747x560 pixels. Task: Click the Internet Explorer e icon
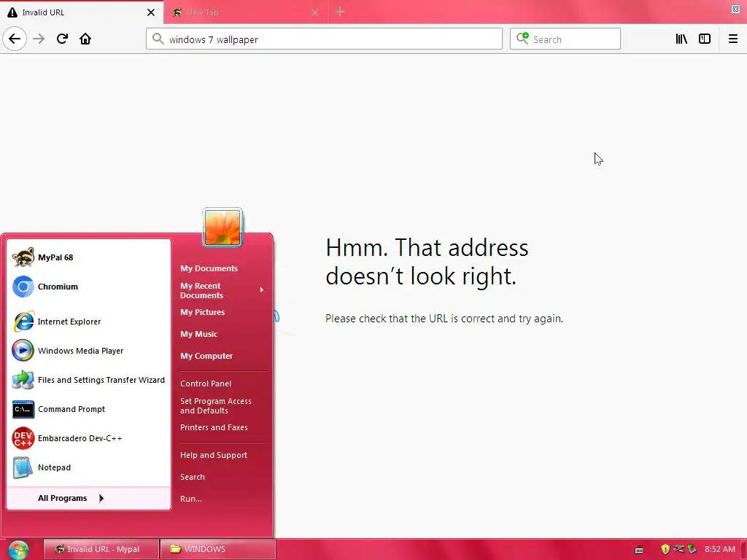(x=23, y=322)
